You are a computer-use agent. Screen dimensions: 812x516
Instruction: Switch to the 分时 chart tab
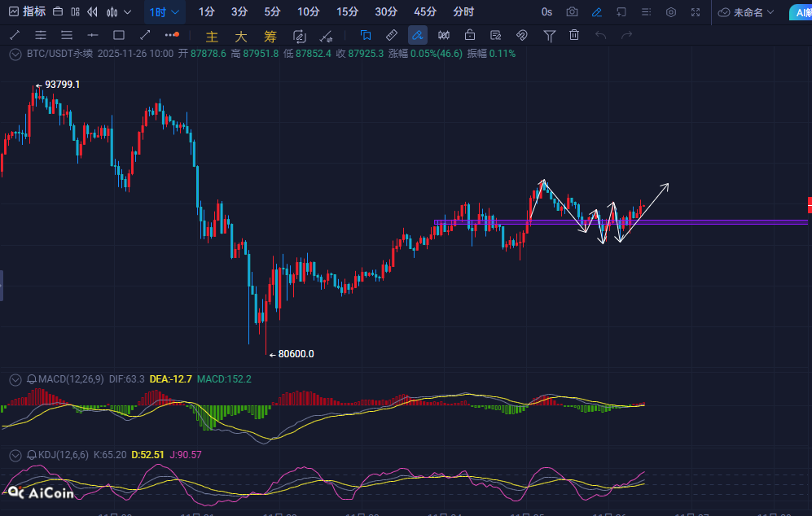(x=463, y=12)
